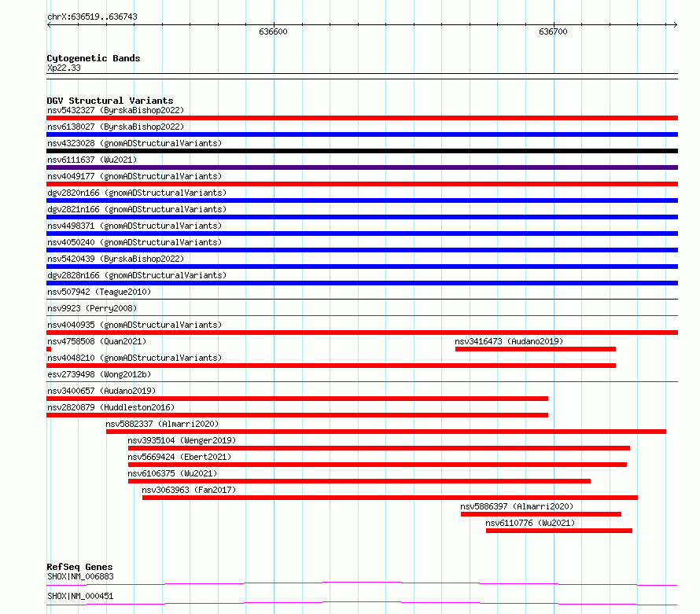Click the red bar under nsv5886397
Screen dimensions: 700x614
click(x=541, y=514)
